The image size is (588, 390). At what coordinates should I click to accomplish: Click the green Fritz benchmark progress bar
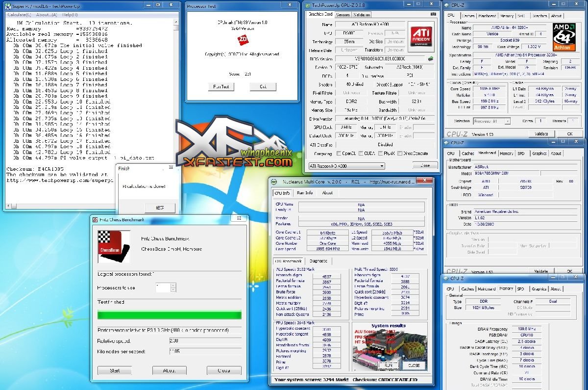coord(169,315)
